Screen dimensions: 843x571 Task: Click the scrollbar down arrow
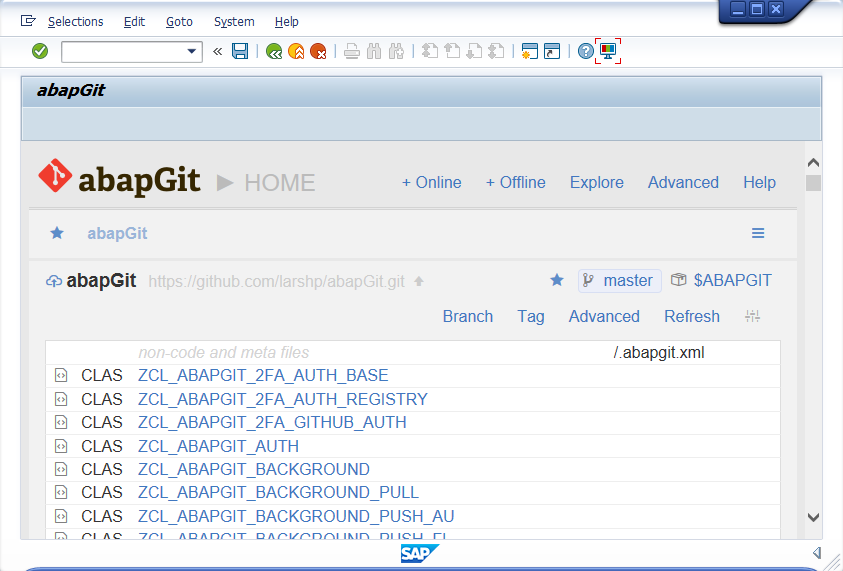click(813, 517)
